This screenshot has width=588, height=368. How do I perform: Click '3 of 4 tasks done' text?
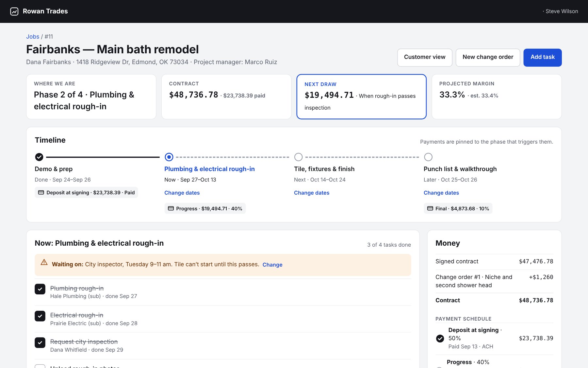[389, 245]
